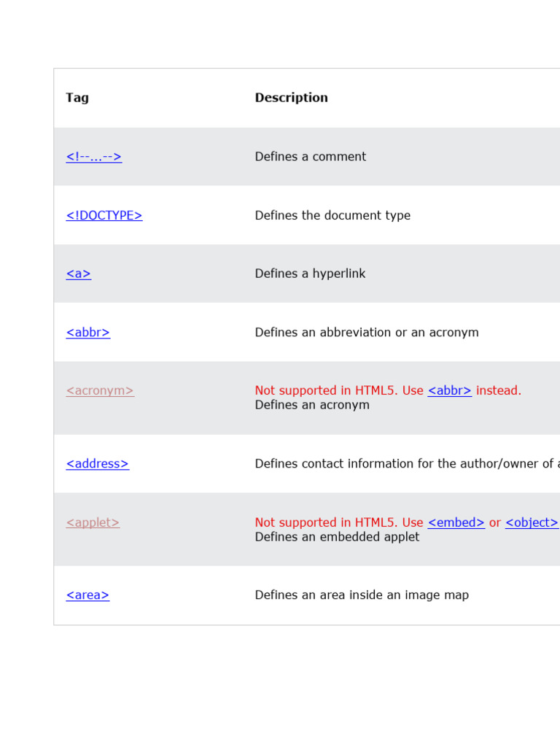560x747 pixels.
Task: Click the 'Defines a hyperlink' description
Action: tap(310, 274)
